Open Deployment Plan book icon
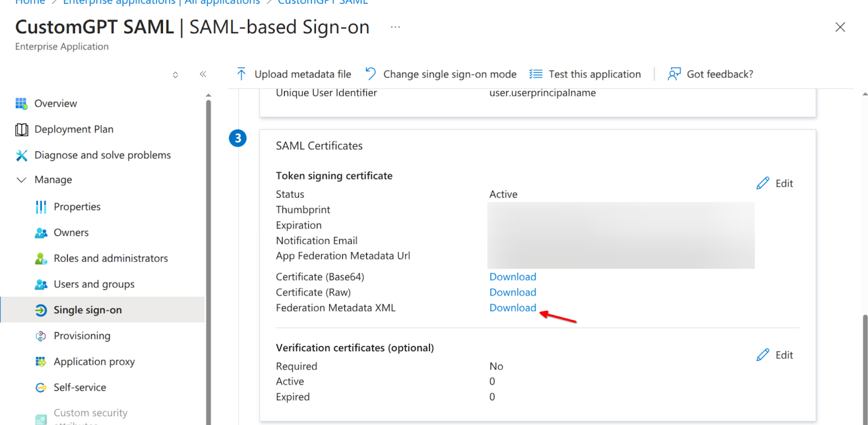The width and height of the screenshot is (868, 425). point(21,129)
